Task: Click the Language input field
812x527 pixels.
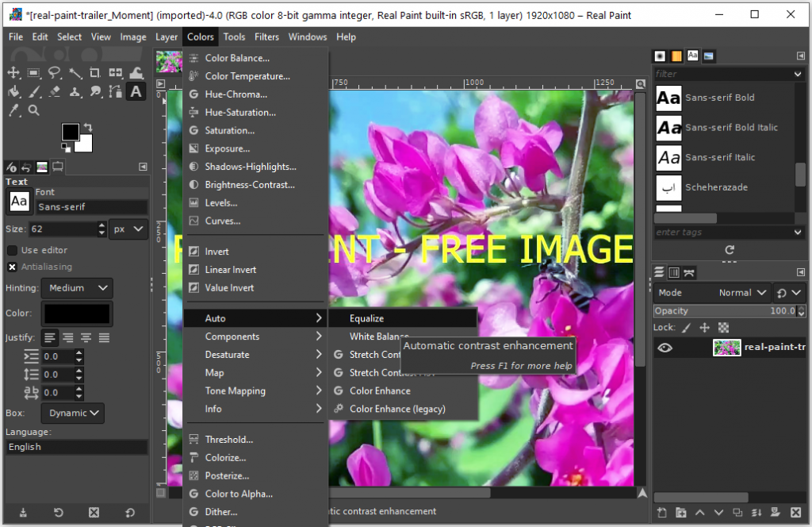Action: tap(76, 447)
